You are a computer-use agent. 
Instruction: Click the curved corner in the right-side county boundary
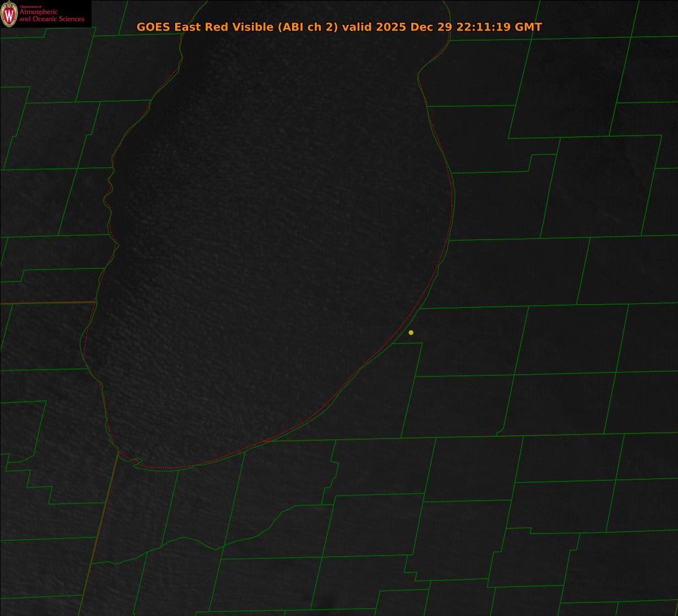click(501, 432)
